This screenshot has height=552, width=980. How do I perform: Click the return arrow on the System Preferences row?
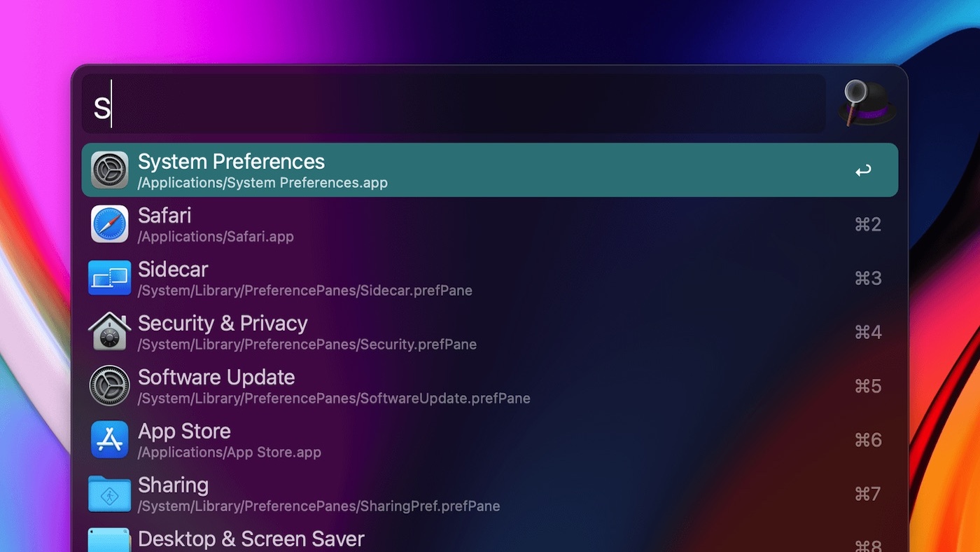tap(863, 170)
